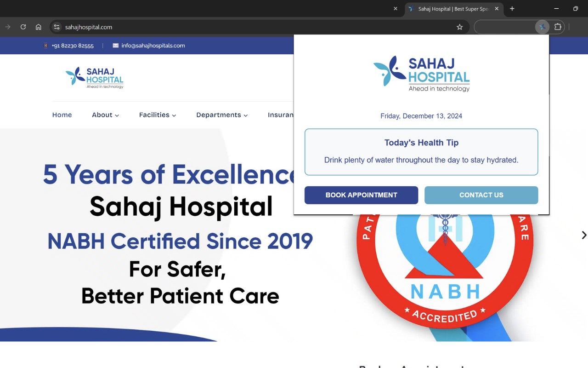Click the date Friday, December 13, 2024
The width and height of the screenshot is (588, 368).
421,116
